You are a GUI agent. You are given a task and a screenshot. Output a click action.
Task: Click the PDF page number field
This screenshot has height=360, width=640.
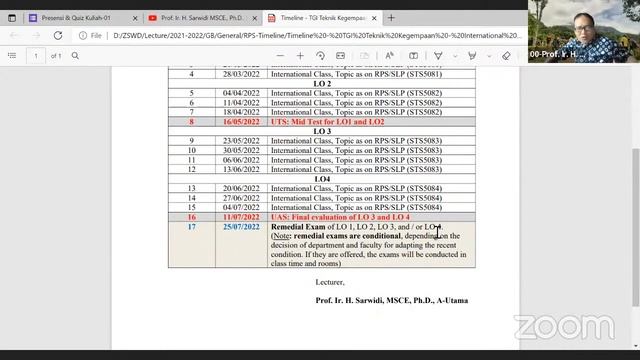pos(36,56)
